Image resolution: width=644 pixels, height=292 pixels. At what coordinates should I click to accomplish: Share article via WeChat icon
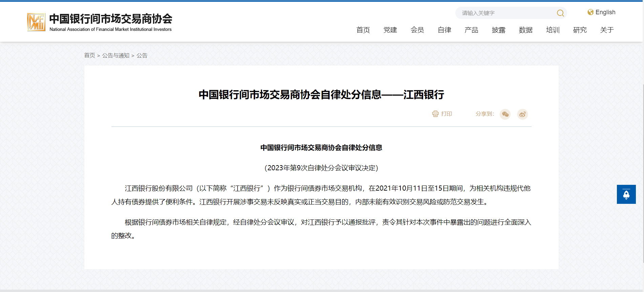point(505,114)
